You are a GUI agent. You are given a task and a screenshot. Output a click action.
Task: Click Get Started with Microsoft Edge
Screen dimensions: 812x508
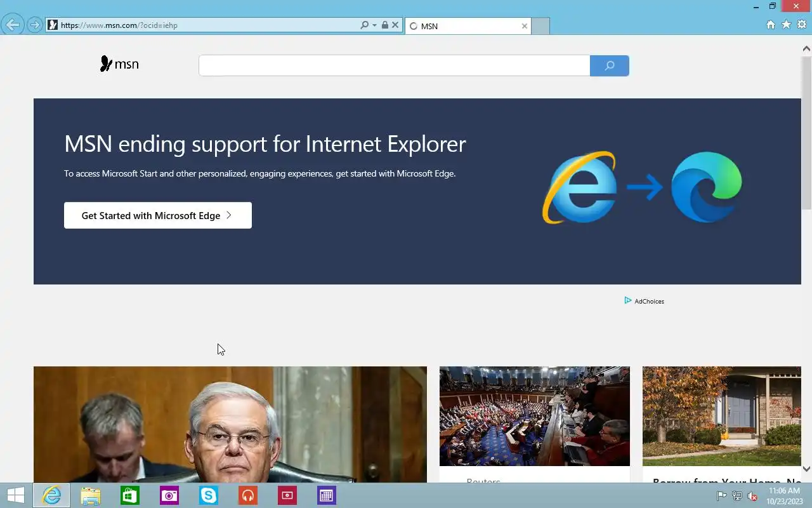[158, 215]
